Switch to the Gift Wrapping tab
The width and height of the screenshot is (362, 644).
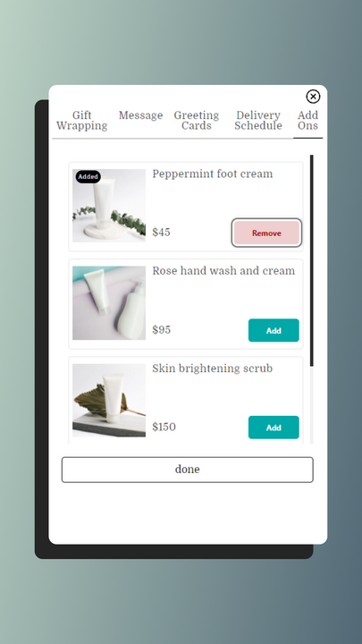click(81, 121)
